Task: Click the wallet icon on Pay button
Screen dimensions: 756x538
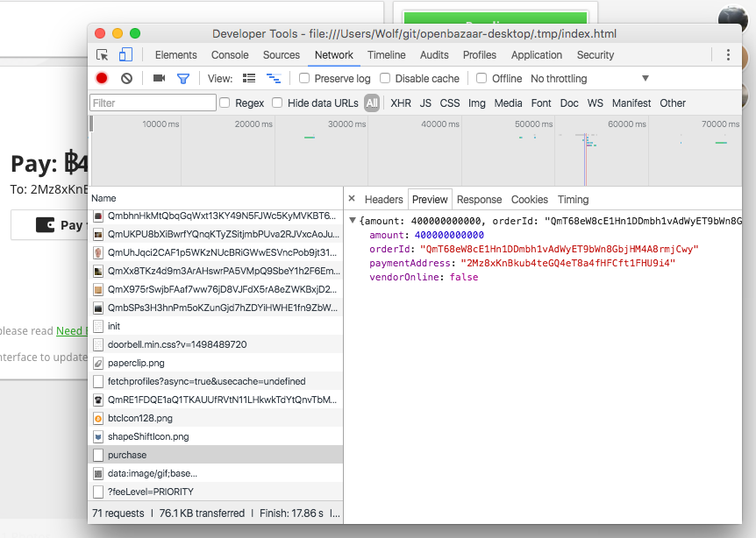Action: click(x=46, y=225)
